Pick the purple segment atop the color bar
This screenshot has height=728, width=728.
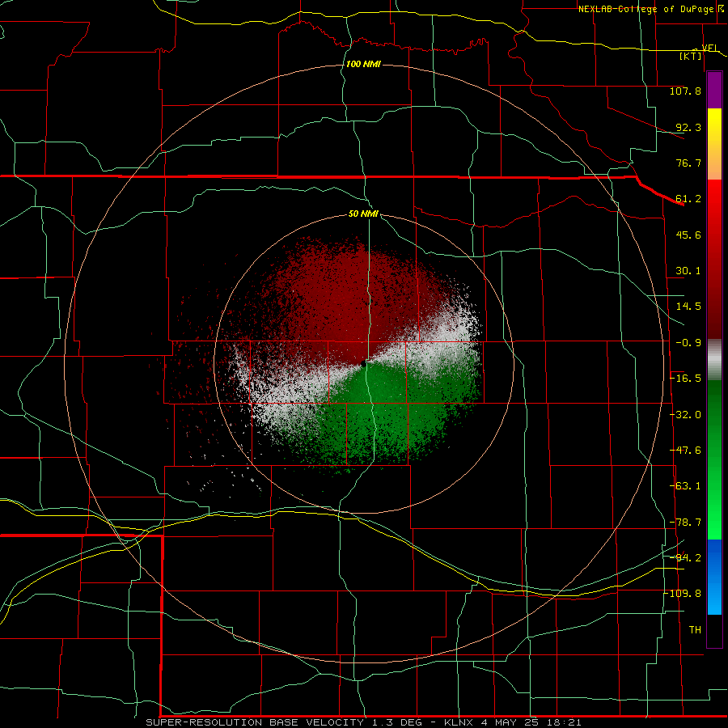(714, 90)
